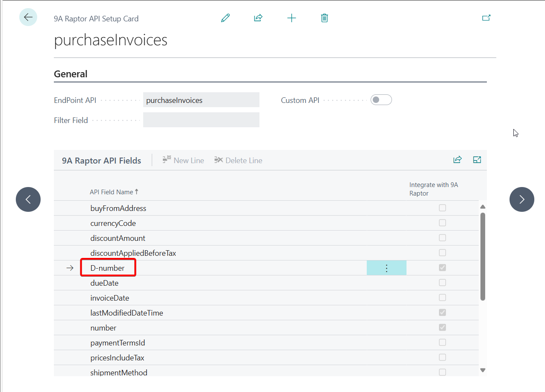Screen dimensions: 545x392
Task: Toggle the Custom API switch
Action: [381, 100]
